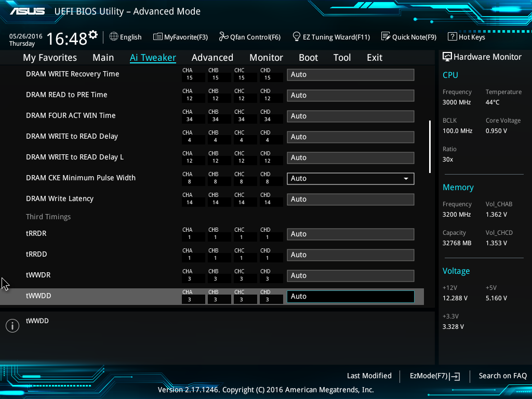Open My Favorites tab

coord(50,58)
